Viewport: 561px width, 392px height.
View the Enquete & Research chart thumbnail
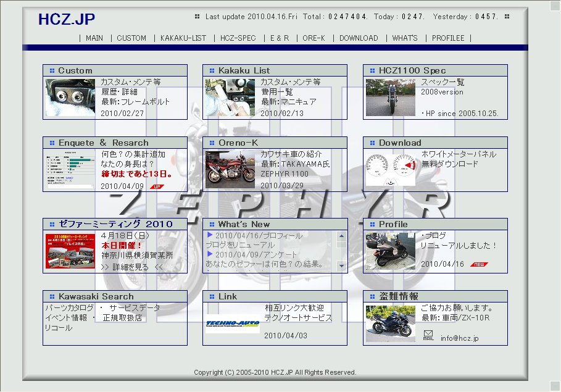tap(70, 170)
